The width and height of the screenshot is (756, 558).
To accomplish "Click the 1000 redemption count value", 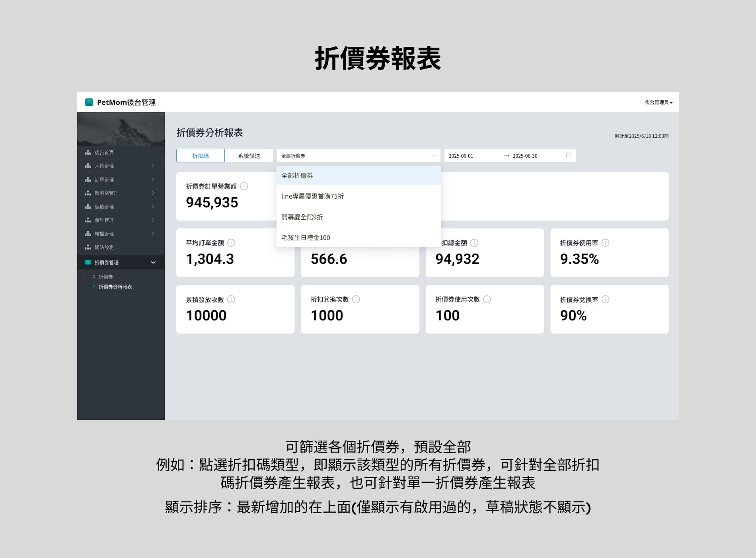I will 327,316.
